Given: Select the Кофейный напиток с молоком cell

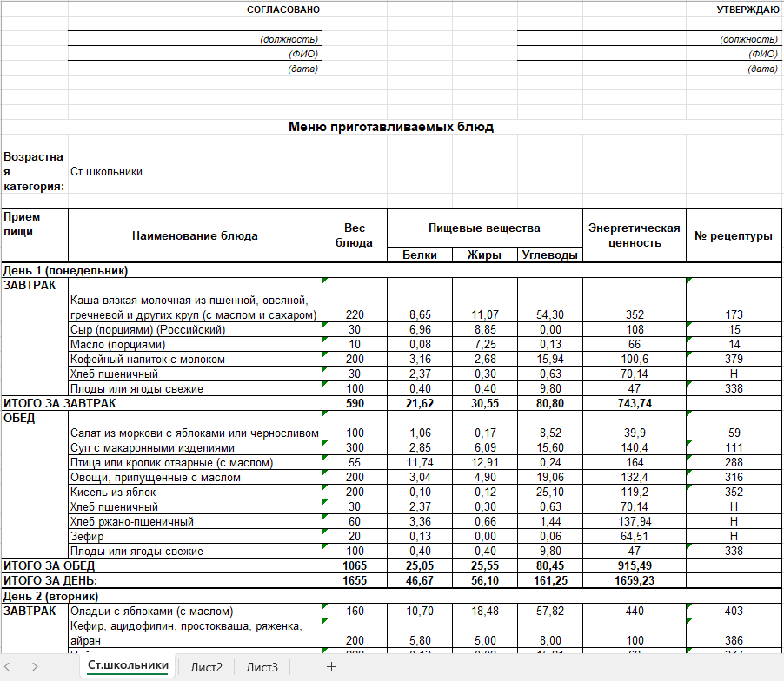Looking at the screenshot, I should [148, 360].
